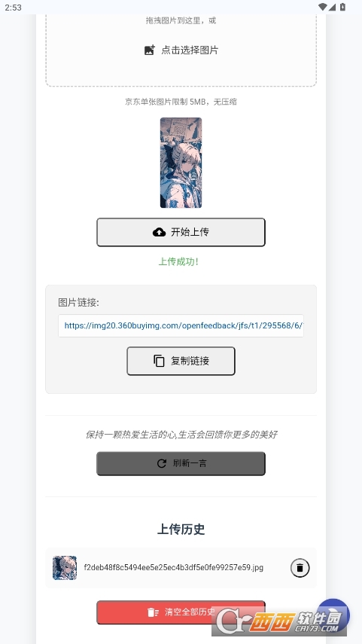362x644 pixels.
Task: Click the refresh arrow icon
Action: pos(162,463)
